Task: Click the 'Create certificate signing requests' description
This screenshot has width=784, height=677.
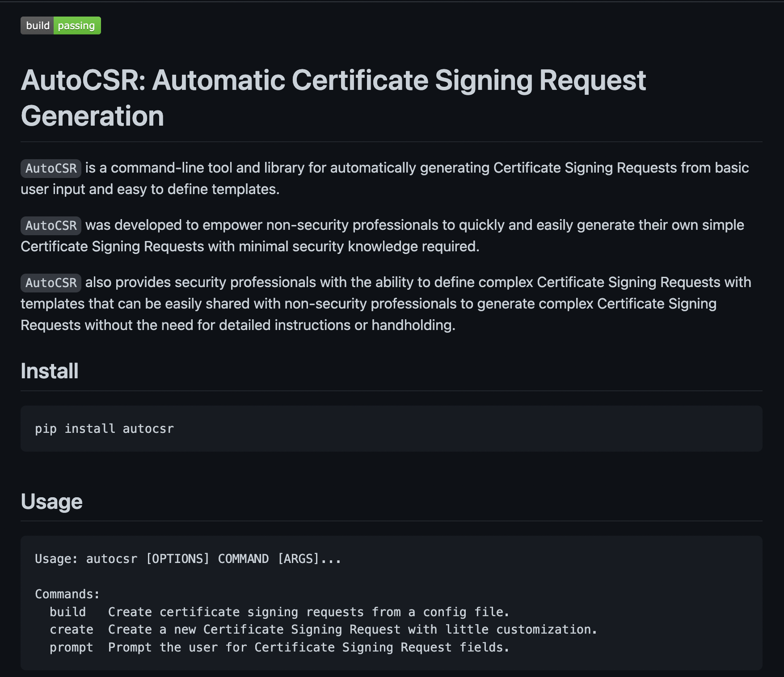Action: tap(309, 612)
